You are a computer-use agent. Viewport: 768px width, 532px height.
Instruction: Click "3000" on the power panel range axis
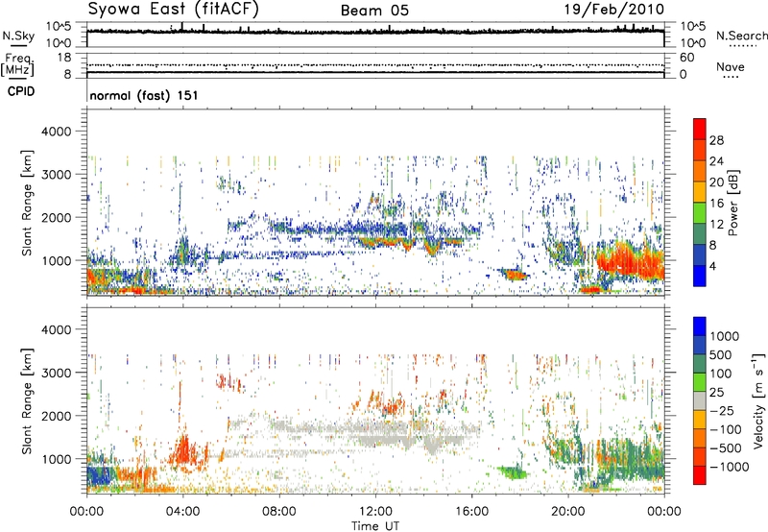56,175
